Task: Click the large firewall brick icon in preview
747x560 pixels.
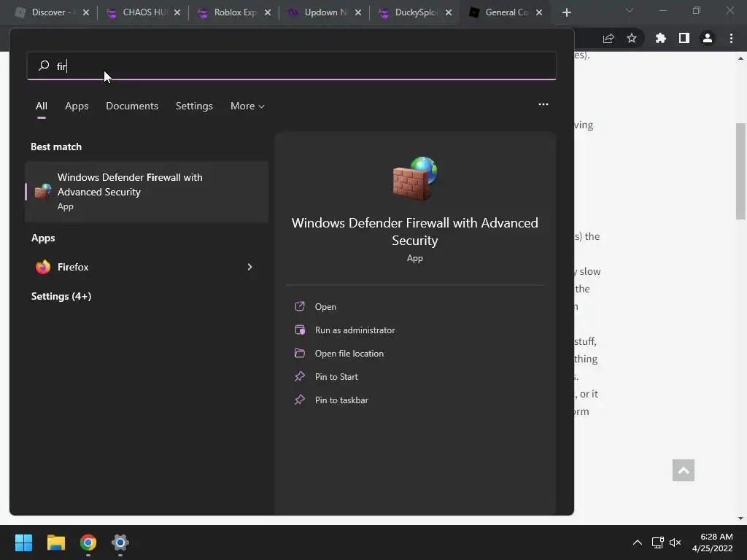Action: coord(415,179)
